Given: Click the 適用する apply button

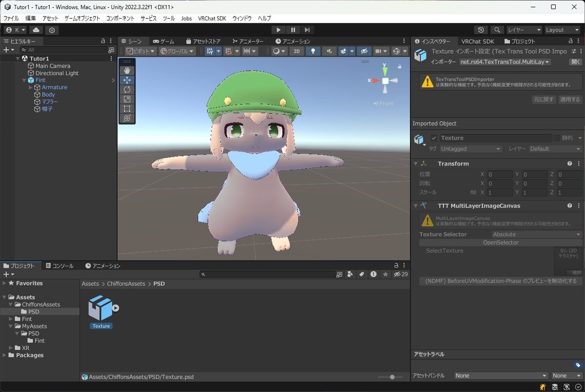Looking at the screenshot, I should pyautogui.click(x=570, y=99).
